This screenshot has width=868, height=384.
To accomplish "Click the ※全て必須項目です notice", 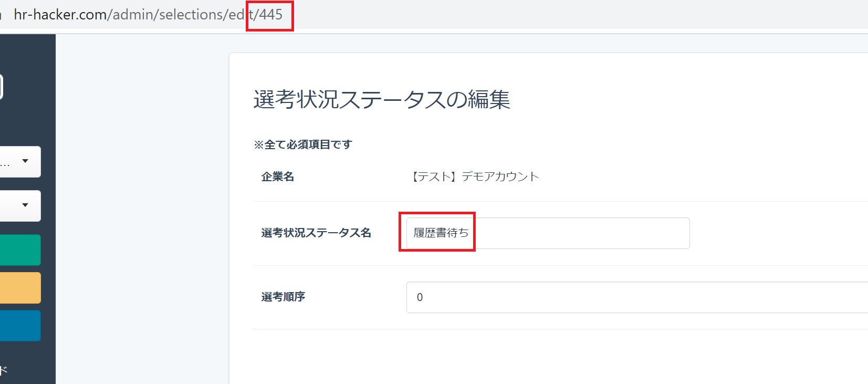I will [x=303, y=144].
